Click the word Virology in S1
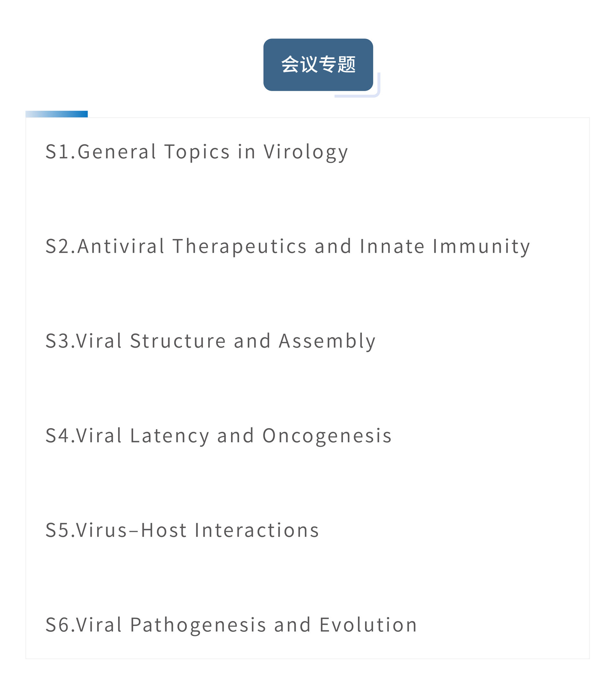This screenshot has width=616, height=695. coord(306,152)
